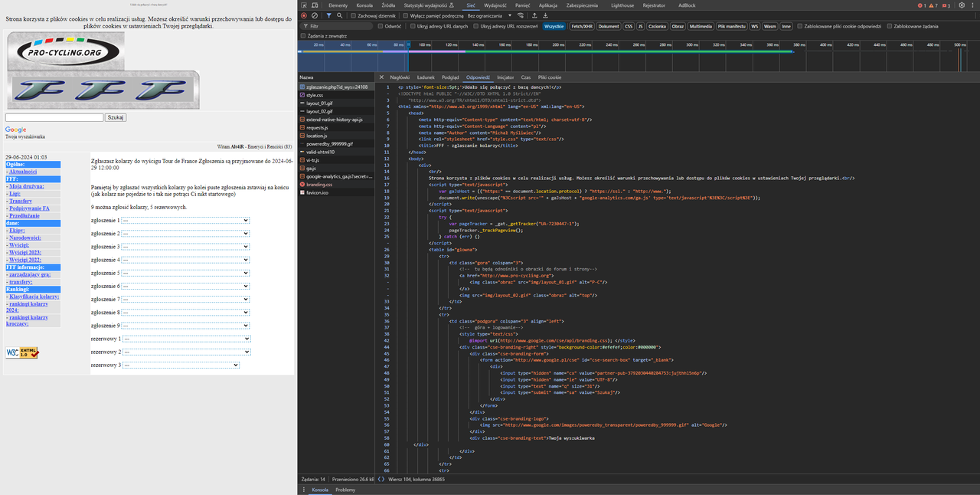The image size is (980, 495).
Task: Open the Aktualności sidebar link
Action: pyautogui.click(x=21, y=172)
